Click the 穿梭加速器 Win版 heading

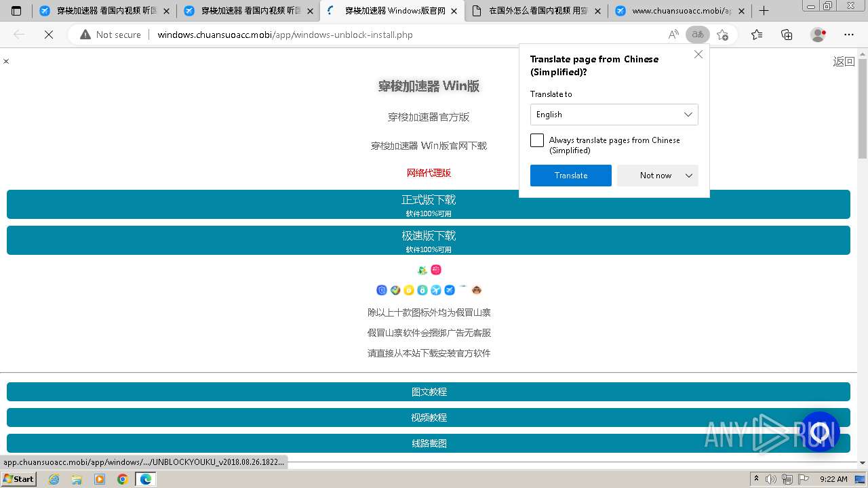tap(429, 86)
